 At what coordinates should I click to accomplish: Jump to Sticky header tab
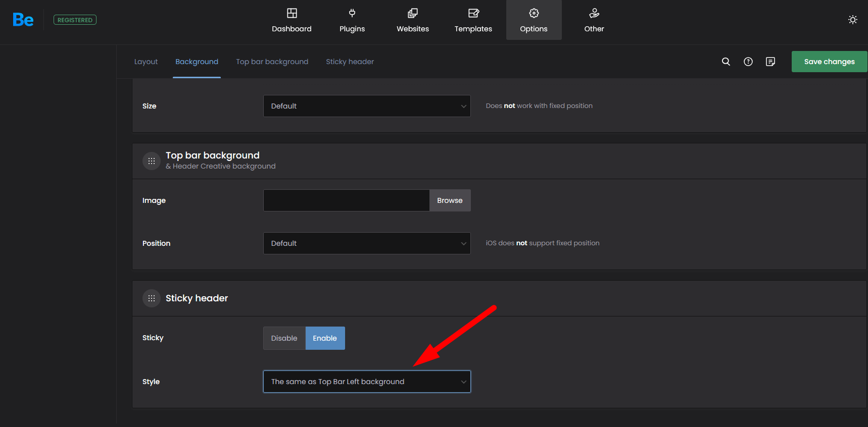click(350, 62)
